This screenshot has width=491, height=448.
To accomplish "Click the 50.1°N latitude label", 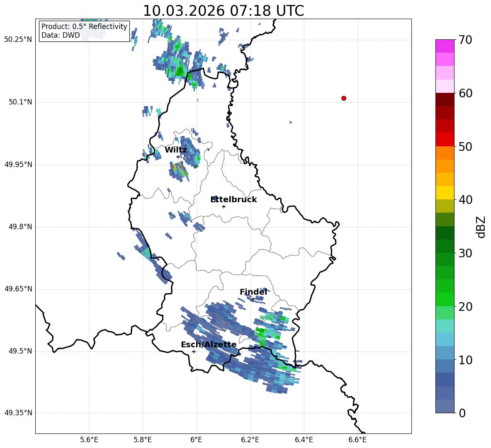I will click(x=20, y=102).
